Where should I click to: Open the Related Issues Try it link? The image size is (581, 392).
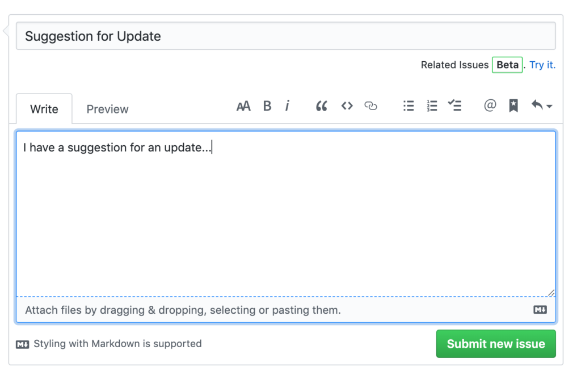click(542, 65)
